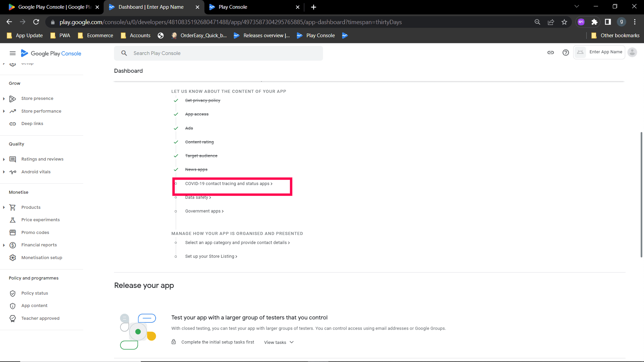The width and height of the screenshot is (644, 362).
Task: Click the Price experiments flask icon
Action: (x=13, y=220)
